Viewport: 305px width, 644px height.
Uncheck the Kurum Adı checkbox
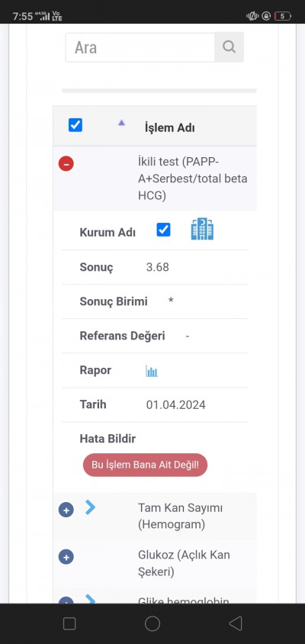(163, 230)
